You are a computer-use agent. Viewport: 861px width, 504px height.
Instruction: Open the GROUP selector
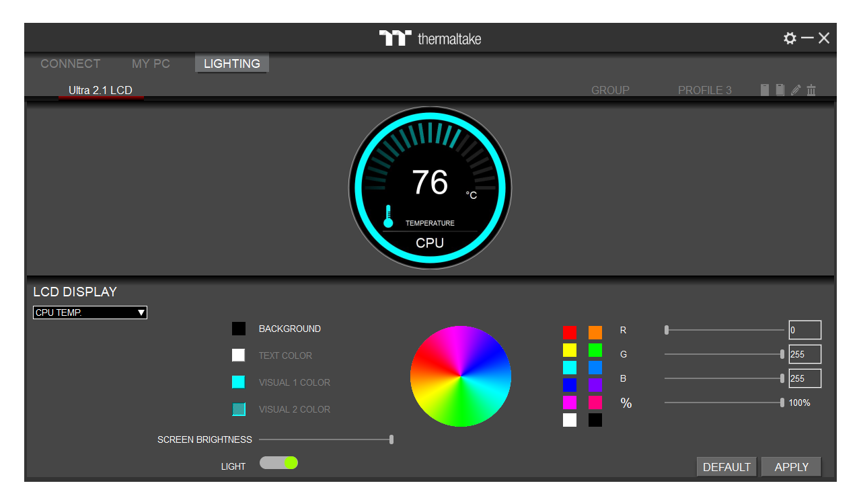610,90
